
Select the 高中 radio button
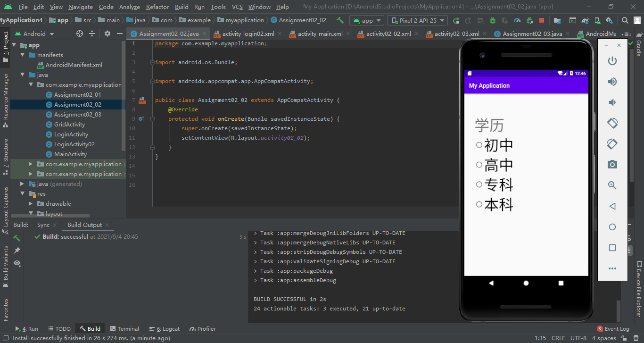pyautogui.click(x=479, y=165)
